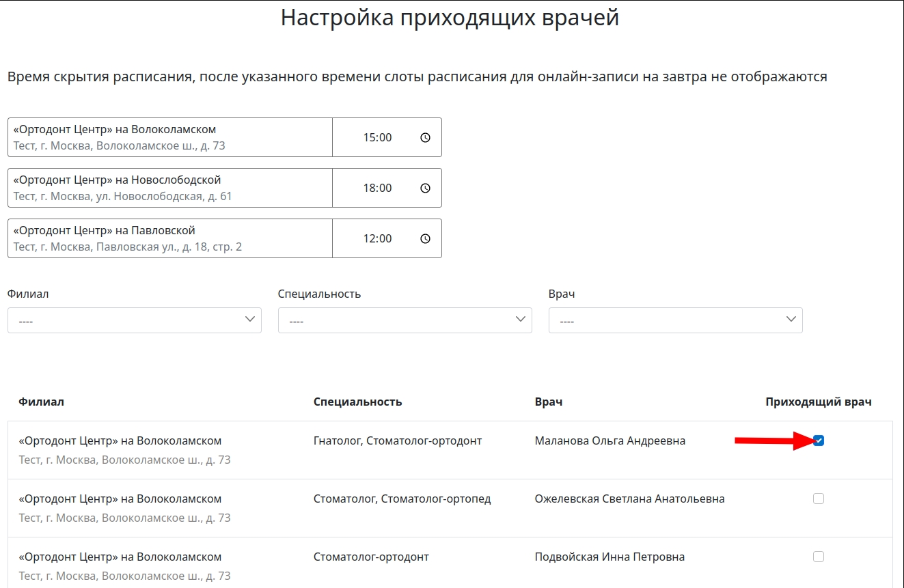
Task: Click the Филиал filter label
Action: 28,294
